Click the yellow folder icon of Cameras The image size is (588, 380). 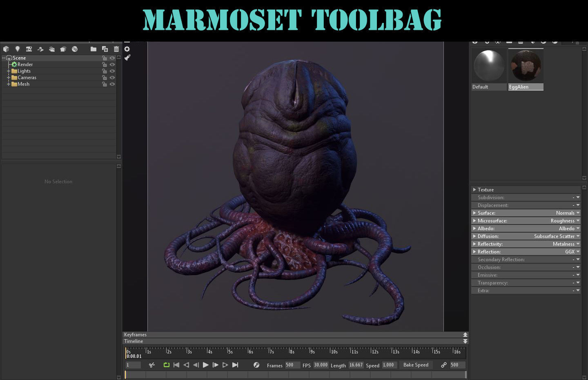[x=14, y=78]
